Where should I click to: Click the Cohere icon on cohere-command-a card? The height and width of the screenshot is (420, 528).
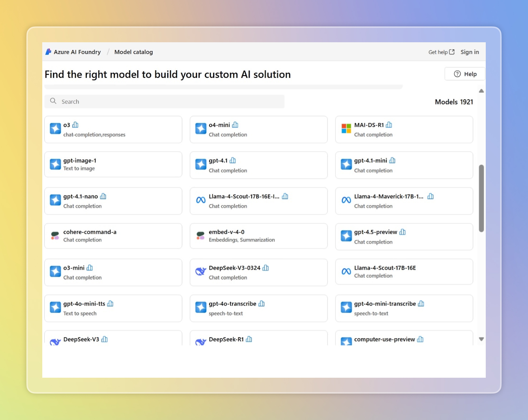[55, 235]
